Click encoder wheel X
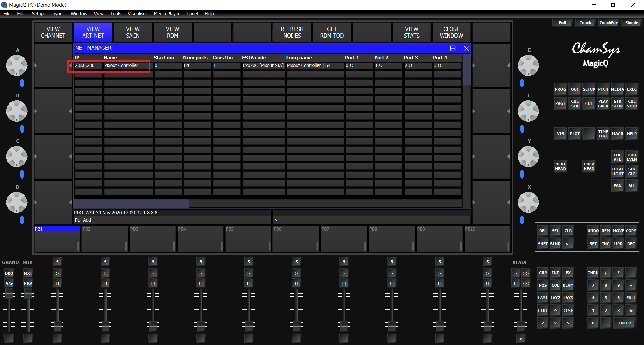The height and width of the screenshot is (345, 644). pyautogui.click(x=528, y=202)
